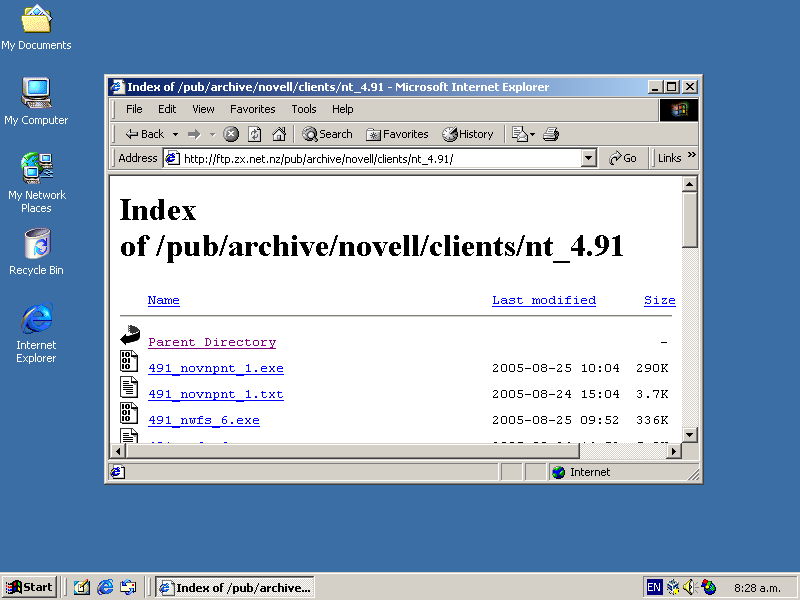Click the Parent Directory back-arrow icon
This screenshot has width=800, height=600.
[130, 336]
